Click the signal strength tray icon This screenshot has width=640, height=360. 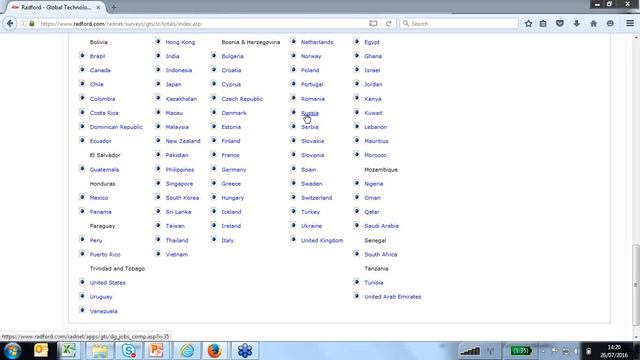pyautogui.click(x=470, y=351)
